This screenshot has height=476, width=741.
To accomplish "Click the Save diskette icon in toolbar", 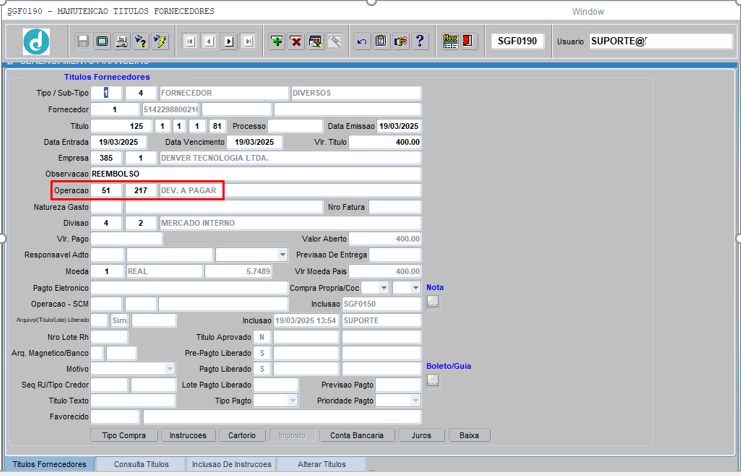I will click(83, 41).
